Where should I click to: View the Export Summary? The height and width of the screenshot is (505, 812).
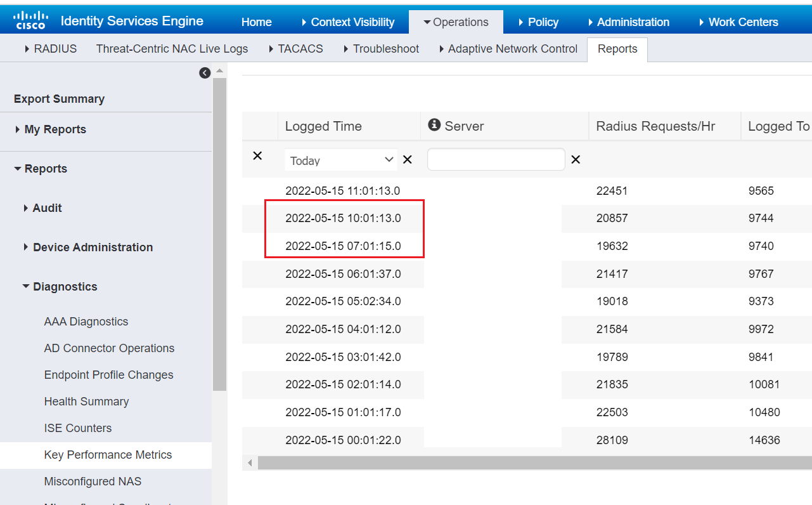(x=58, y=99)
